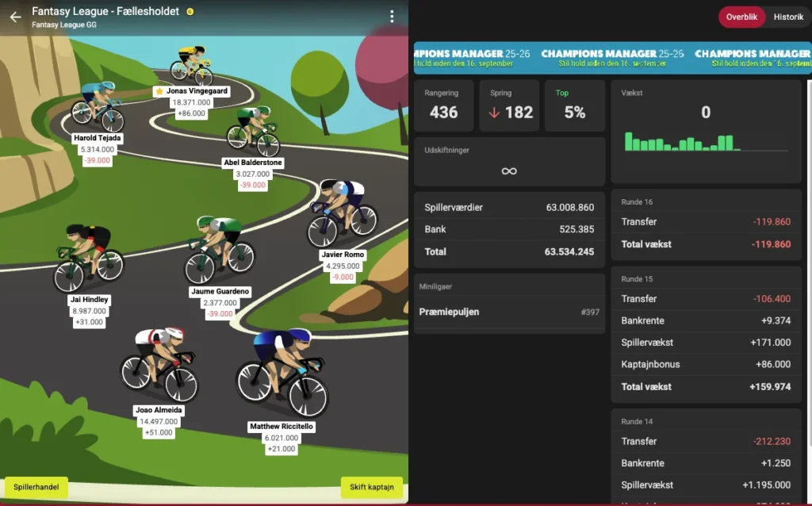Click the infinity symbol under Udskiftninger
The image size is (812, 506).
(x=509, y=171)
